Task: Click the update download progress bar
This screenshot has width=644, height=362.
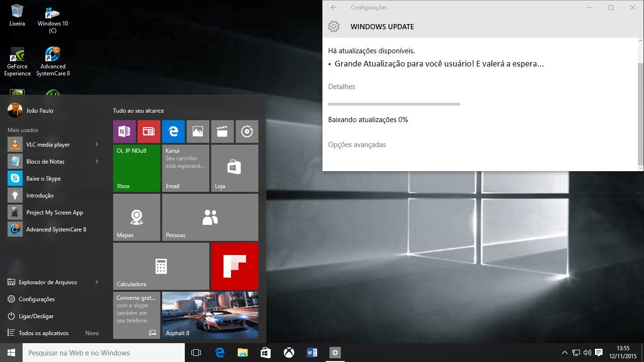Action: coord(394,104)
